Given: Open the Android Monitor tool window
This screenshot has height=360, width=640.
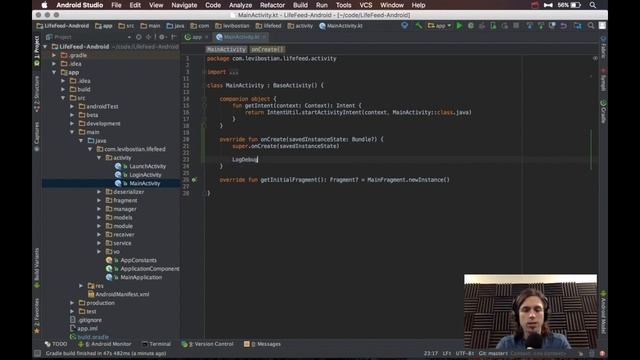Looking at the screenshot, I should point(105,344).
